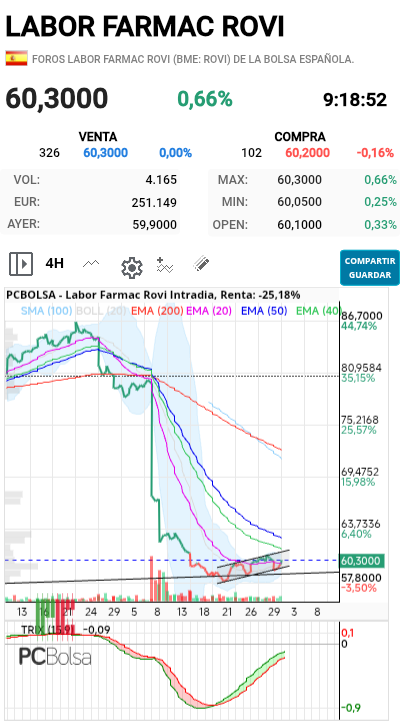400x721 pixels.
Task: Click the Spanish flag icon
Action: point(16,58)
